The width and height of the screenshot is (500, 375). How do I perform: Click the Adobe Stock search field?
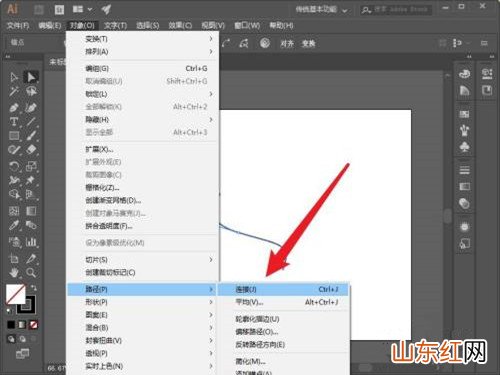pyautogui.click(x=396, y=10)
